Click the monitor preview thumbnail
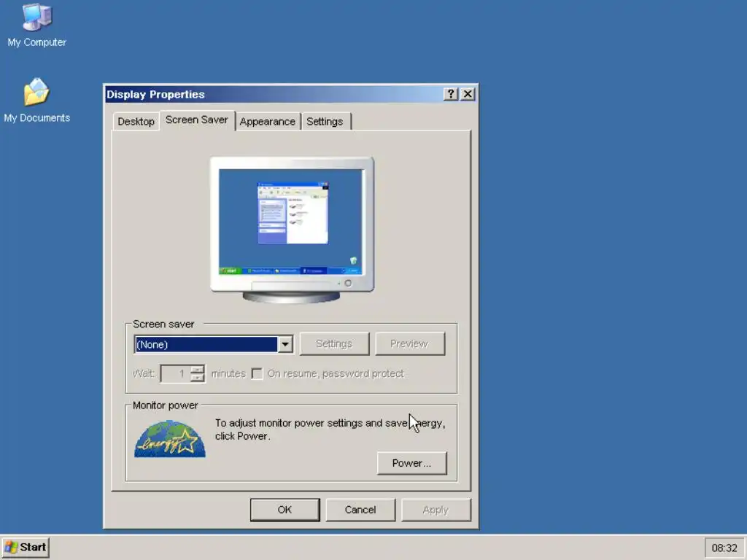747x560 pixels. pyautogui.click(x=292, y=230)
